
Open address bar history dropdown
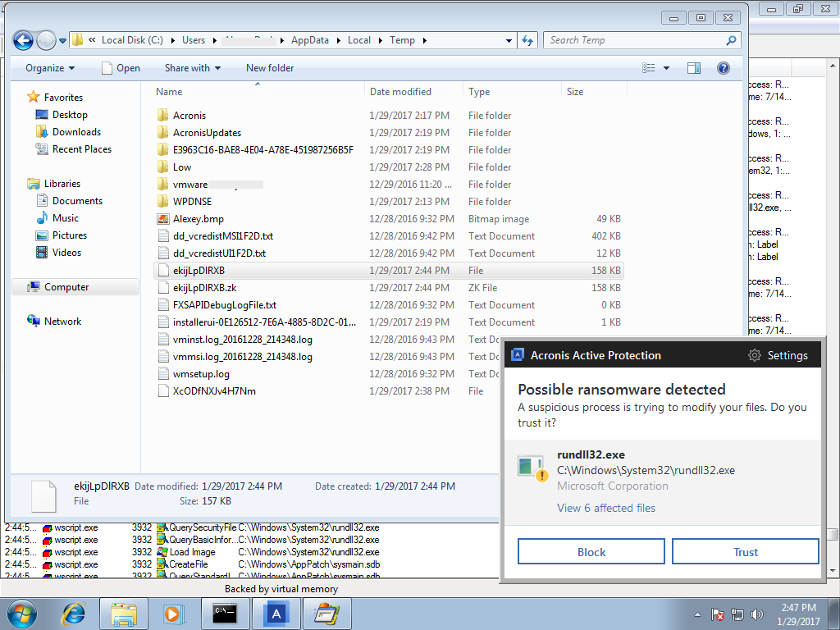(x=509, y=41)
